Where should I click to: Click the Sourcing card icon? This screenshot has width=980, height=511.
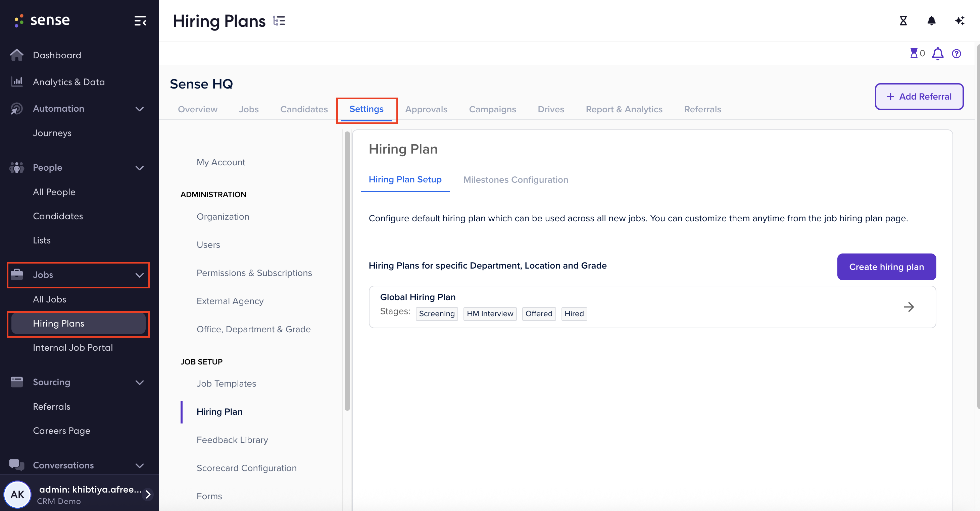coord(17,382)
